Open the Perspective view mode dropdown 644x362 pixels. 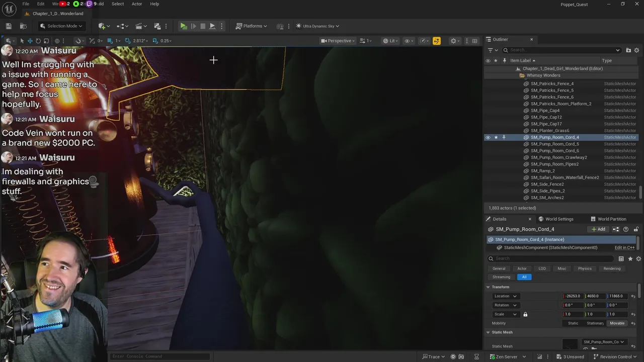[x=338, y=41]
